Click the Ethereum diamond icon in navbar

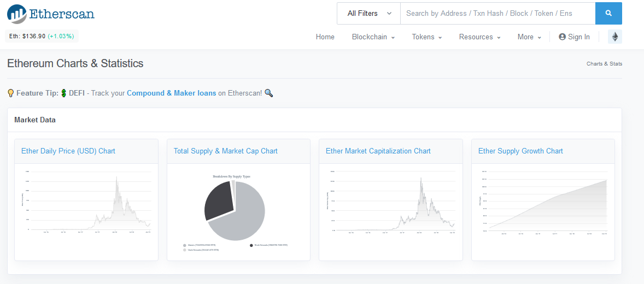click(x=615, y=37)
